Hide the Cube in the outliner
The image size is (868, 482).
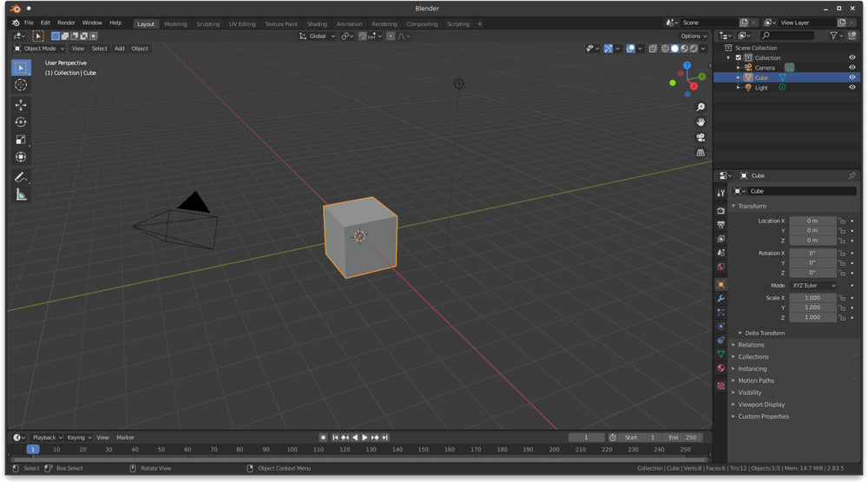pyautogui.click(x=852, y=77)
